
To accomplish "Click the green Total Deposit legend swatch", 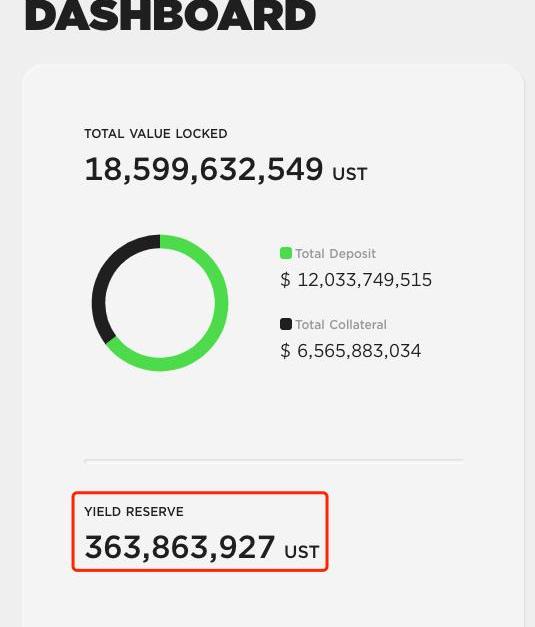I will coord(285,253).
